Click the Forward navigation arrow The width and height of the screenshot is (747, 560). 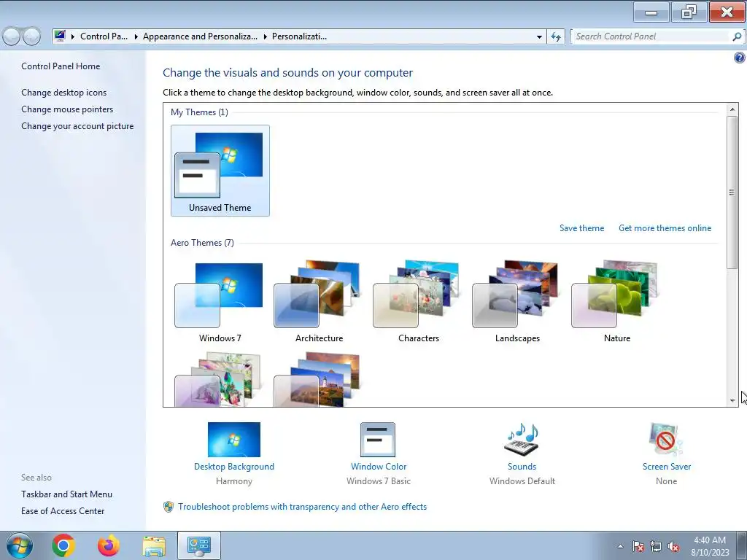pos(31,36)
